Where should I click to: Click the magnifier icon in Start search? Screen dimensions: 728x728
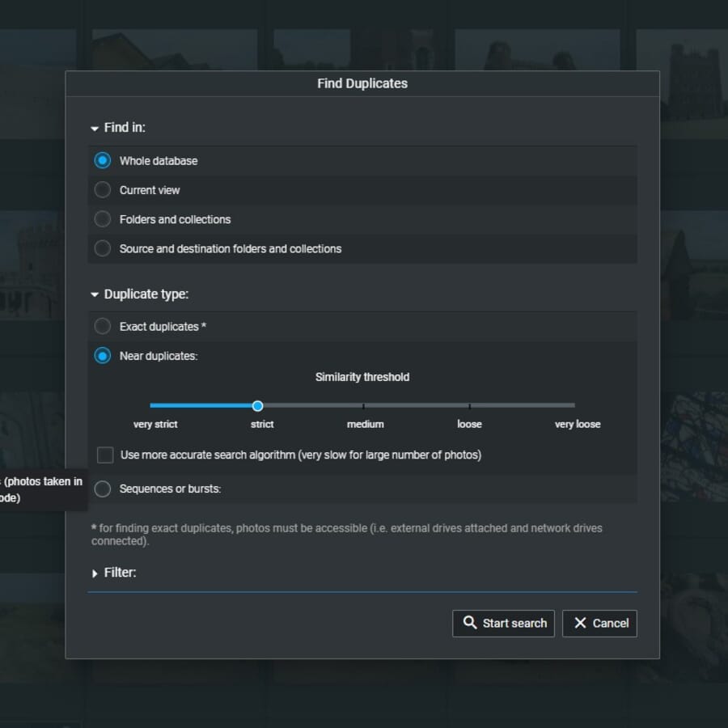point(469,623)
